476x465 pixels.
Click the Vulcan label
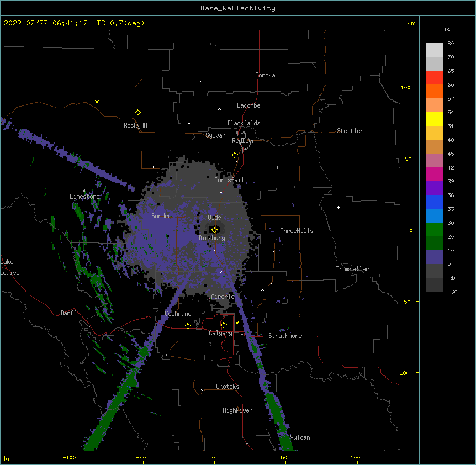(x=300, y=437)
